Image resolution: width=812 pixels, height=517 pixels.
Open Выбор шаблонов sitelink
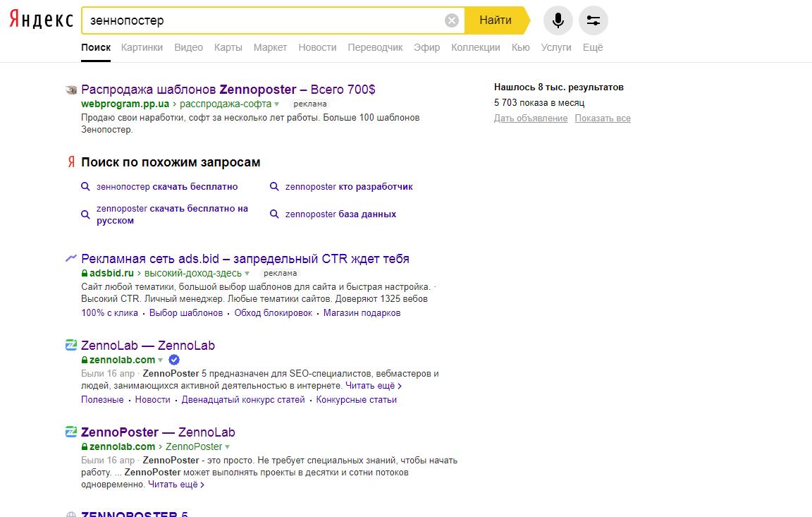click(186, 313)
